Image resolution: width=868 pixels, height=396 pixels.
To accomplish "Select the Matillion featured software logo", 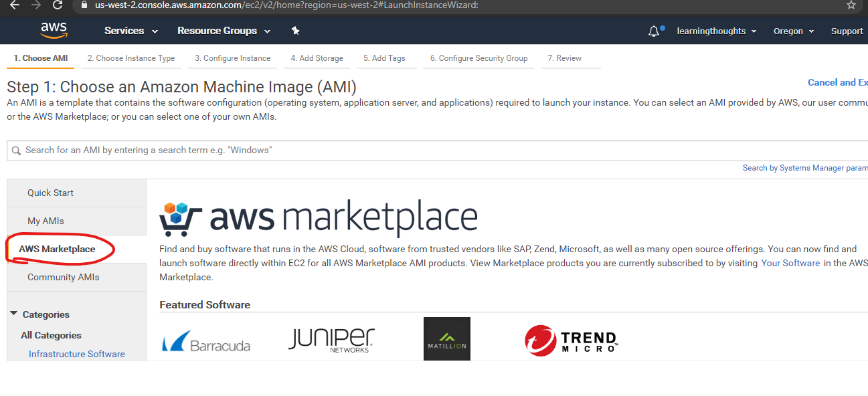I will click(x=447, y=338).
